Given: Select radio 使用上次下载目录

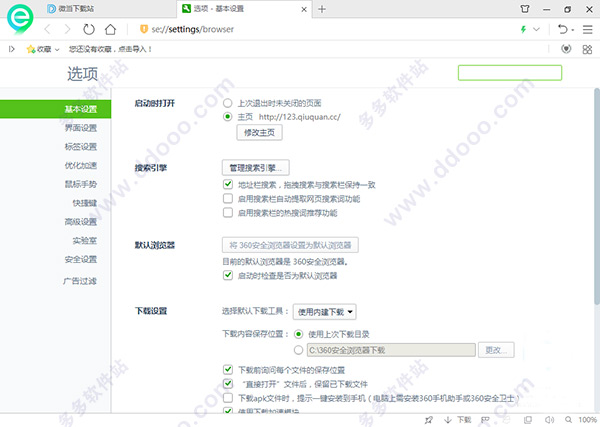Looking at the screenshot, I should (298, 334).
